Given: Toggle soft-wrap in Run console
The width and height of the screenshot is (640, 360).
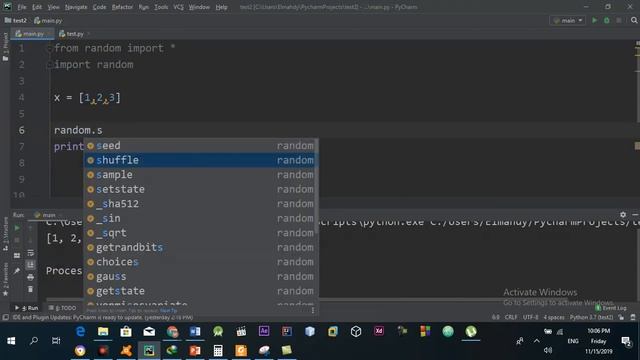Looking at the screenshot, I should pos(31,253).
